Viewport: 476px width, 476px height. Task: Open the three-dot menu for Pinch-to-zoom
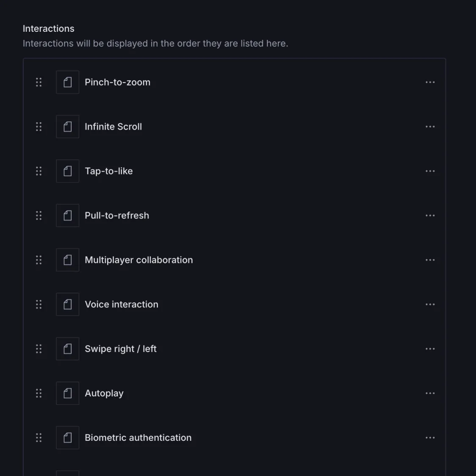[x=430, y=82]
